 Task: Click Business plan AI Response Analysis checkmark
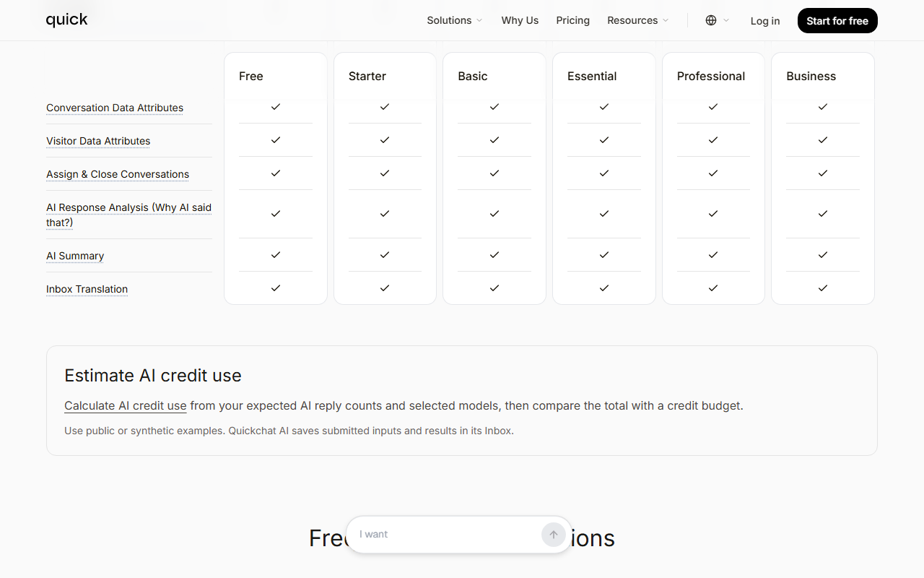tap(823, 213)
